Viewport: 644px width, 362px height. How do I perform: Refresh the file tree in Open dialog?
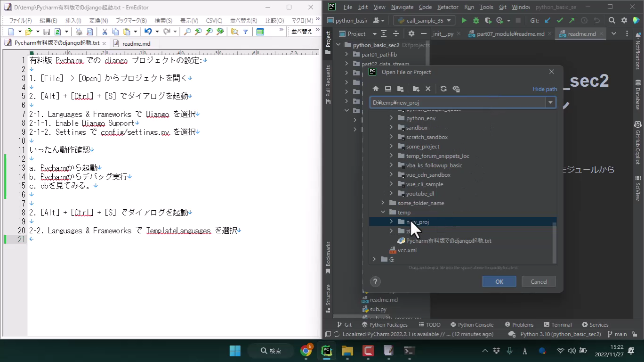[x=443, y=89]
